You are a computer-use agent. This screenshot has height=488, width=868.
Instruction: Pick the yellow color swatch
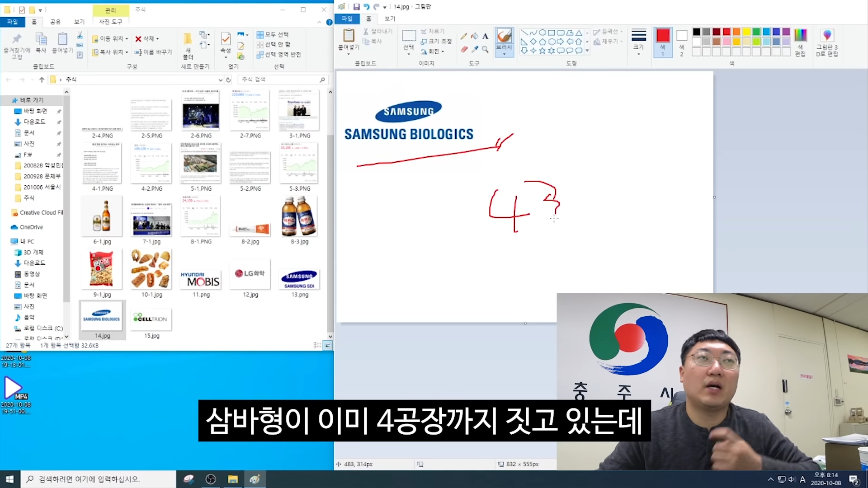[x=746, y=32]
